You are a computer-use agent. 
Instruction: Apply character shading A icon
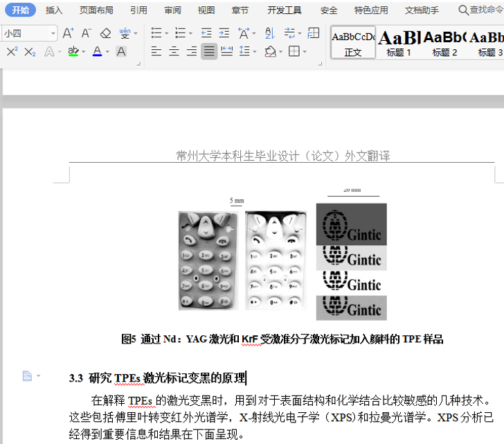(121, 51)
